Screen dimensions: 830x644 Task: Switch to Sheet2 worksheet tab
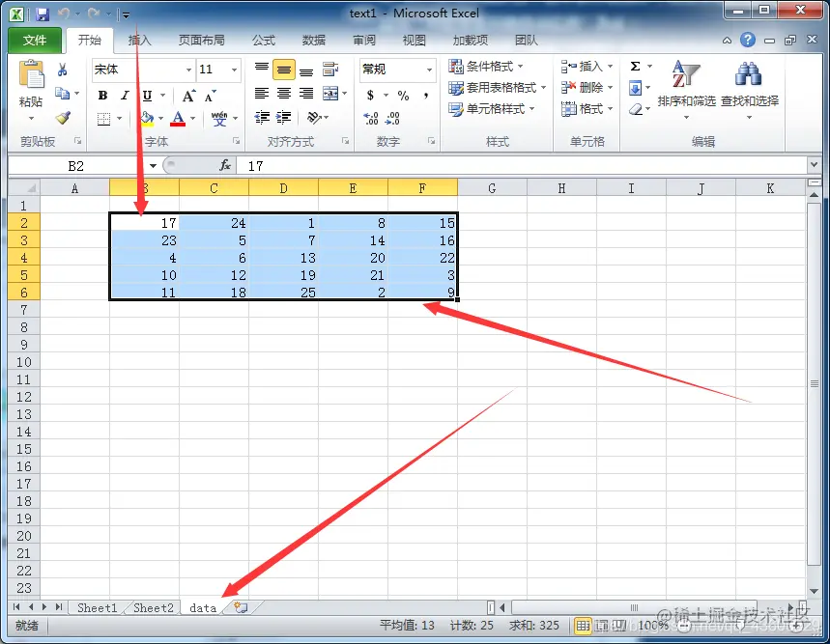click(x=154, y=608)
